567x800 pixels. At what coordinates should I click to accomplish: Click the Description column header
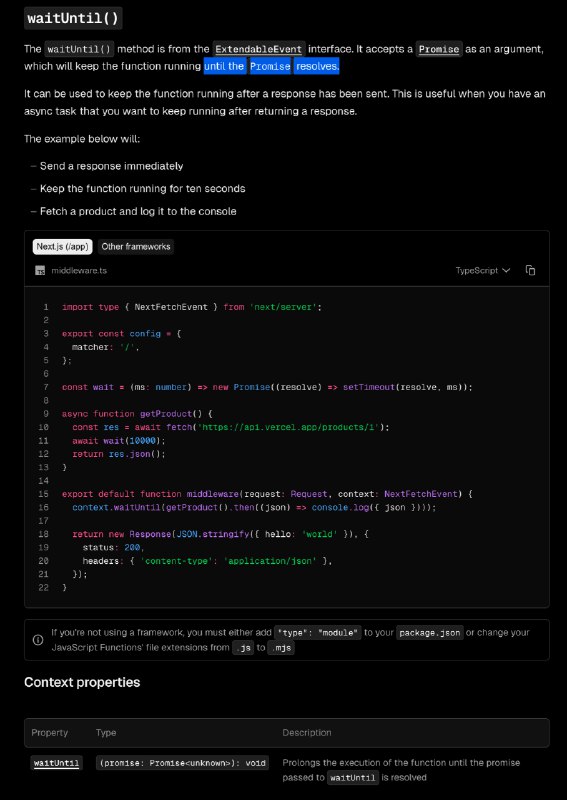click(307, 733)
